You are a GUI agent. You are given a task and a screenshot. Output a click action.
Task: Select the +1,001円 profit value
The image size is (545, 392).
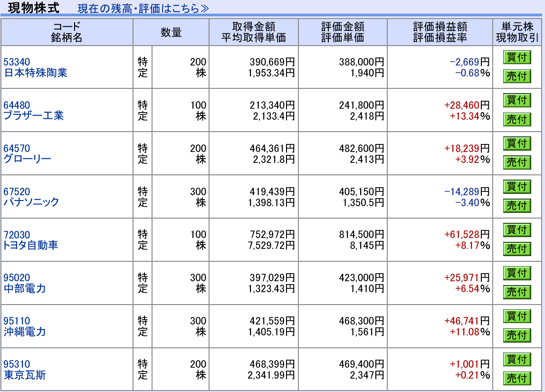click(x=469, y=364)
